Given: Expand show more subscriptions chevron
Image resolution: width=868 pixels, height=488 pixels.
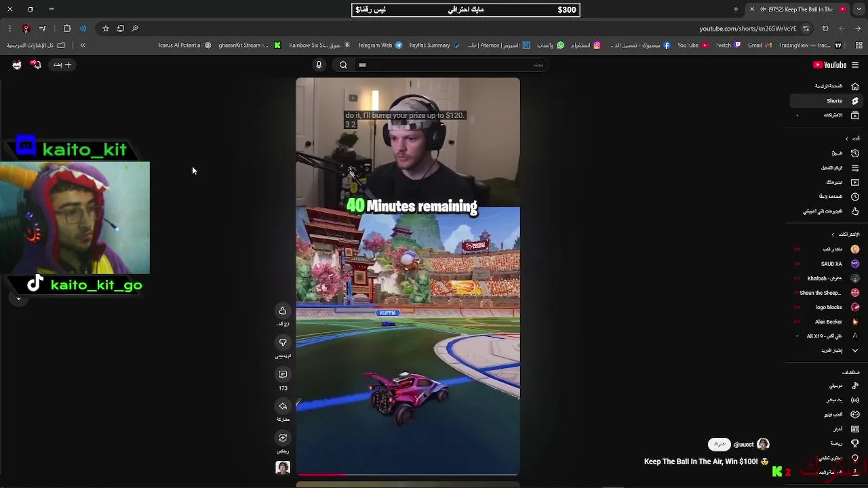Looking at the screenshot, I should coord(855,350).
